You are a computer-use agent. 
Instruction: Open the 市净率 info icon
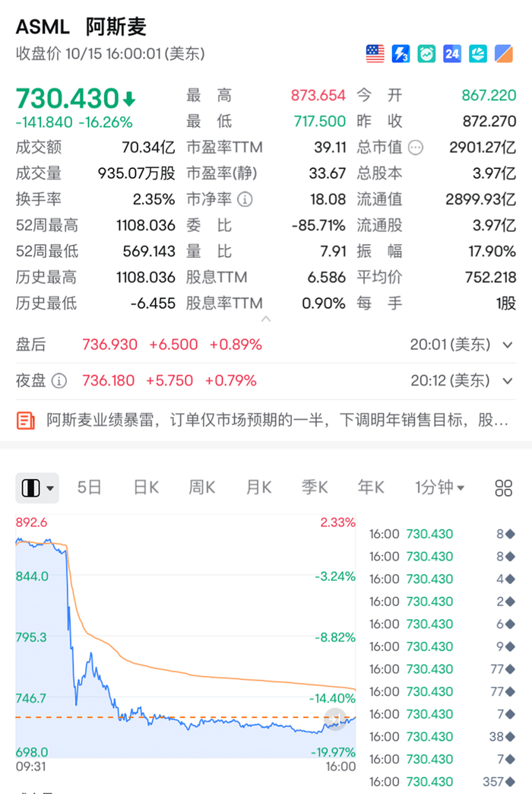pos(245,199)
